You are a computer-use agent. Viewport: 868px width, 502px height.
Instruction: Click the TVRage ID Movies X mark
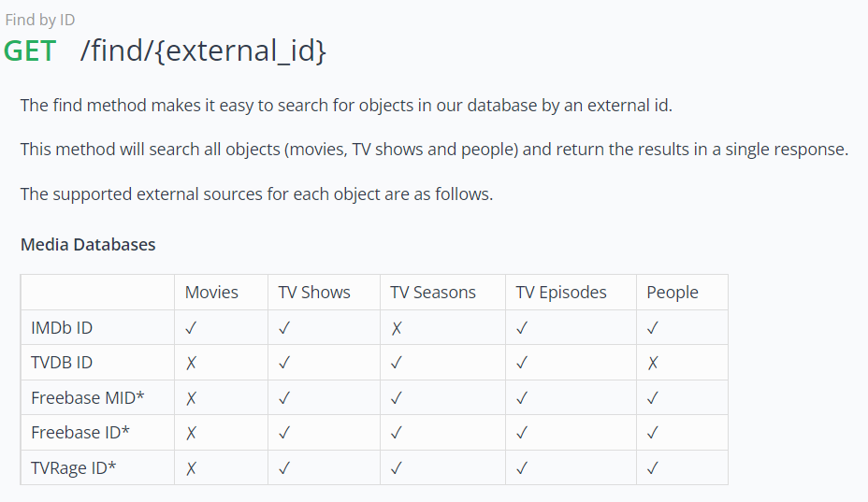[x=191, y=468]
